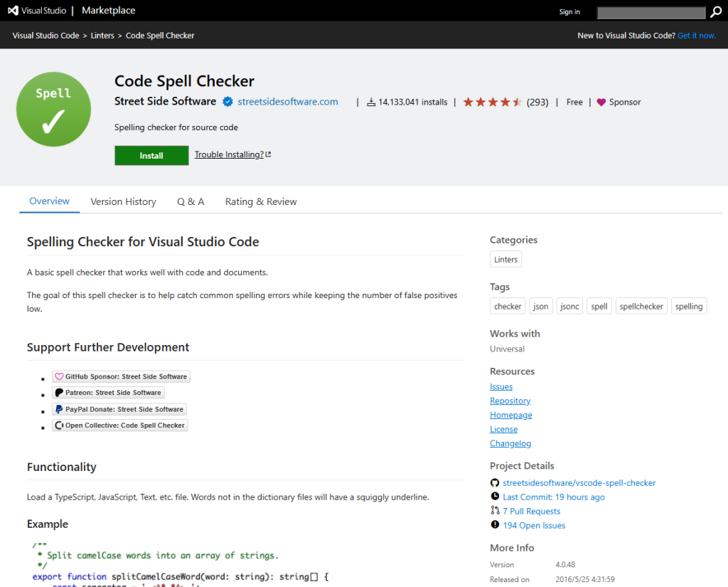Click the Get it now link
The width and height of the screenshot is (728, 587).
[697, 36]
